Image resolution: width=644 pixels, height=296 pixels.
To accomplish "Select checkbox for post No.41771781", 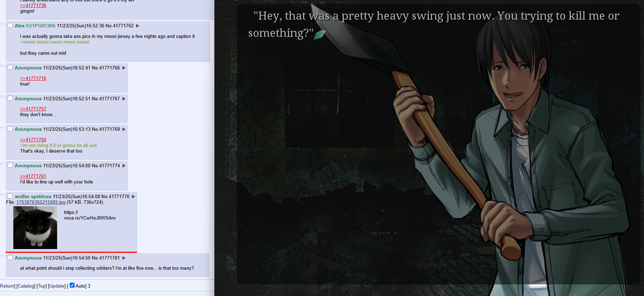I will 10,257.
